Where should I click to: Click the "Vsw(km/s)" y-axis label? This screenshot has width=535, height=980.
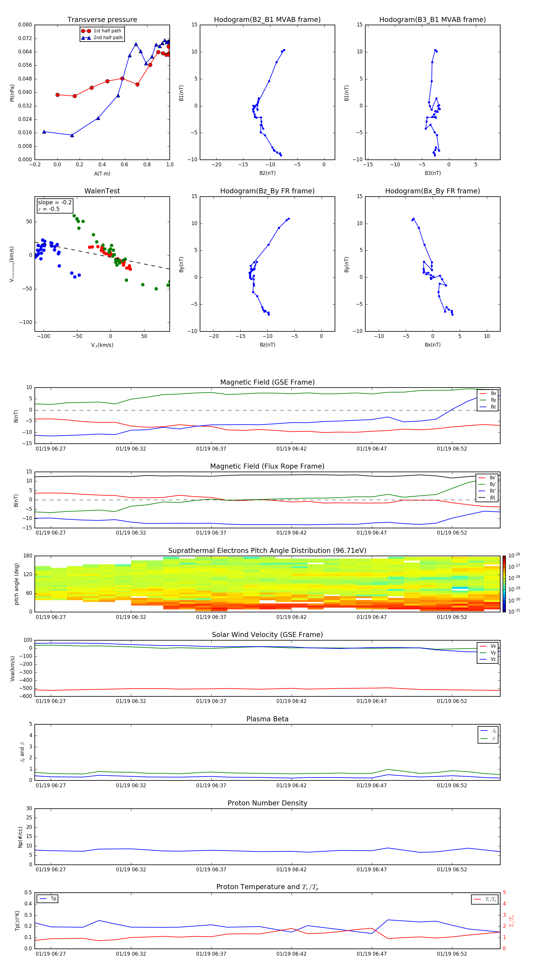[12, 668]
